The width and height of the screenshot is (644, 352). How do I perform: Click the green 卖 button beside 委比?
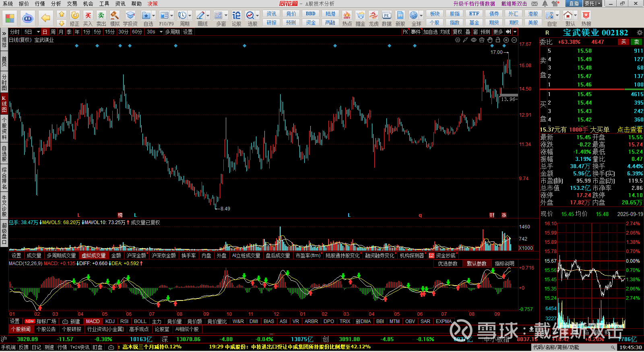point(637,42)
